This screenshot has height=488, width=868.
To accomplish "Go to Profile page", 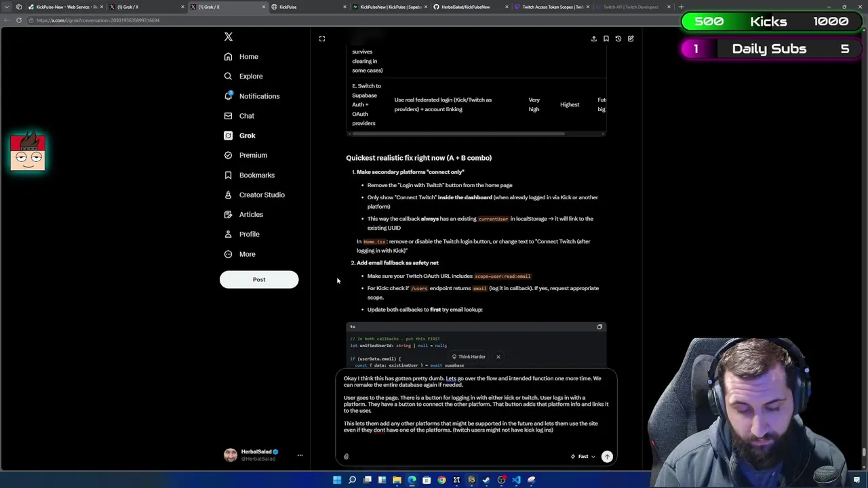I will pos(241,234).
